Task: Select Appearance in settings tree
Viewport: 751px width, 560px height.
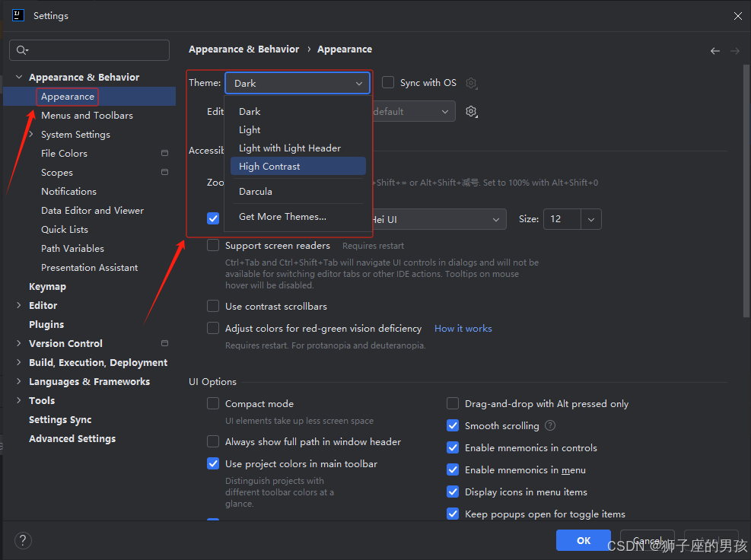Action: [90, 97]
